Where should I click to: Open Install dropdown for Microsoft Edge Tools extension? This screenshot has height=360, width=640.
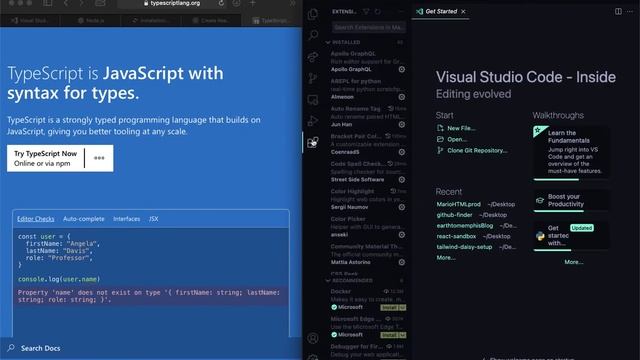pyautogui.click(x=403, y=335)
